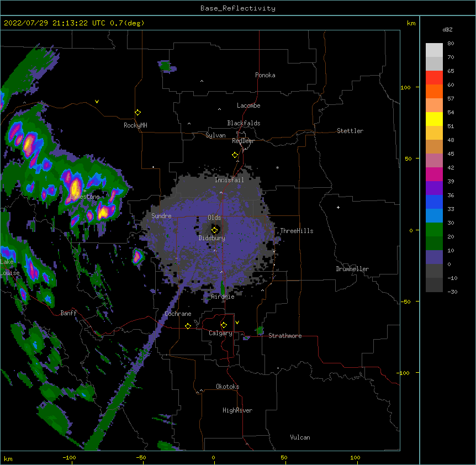Click the white asterisk marker east of Innisfail
Viewport: 476px width, 465px height.
click(277, 167)
